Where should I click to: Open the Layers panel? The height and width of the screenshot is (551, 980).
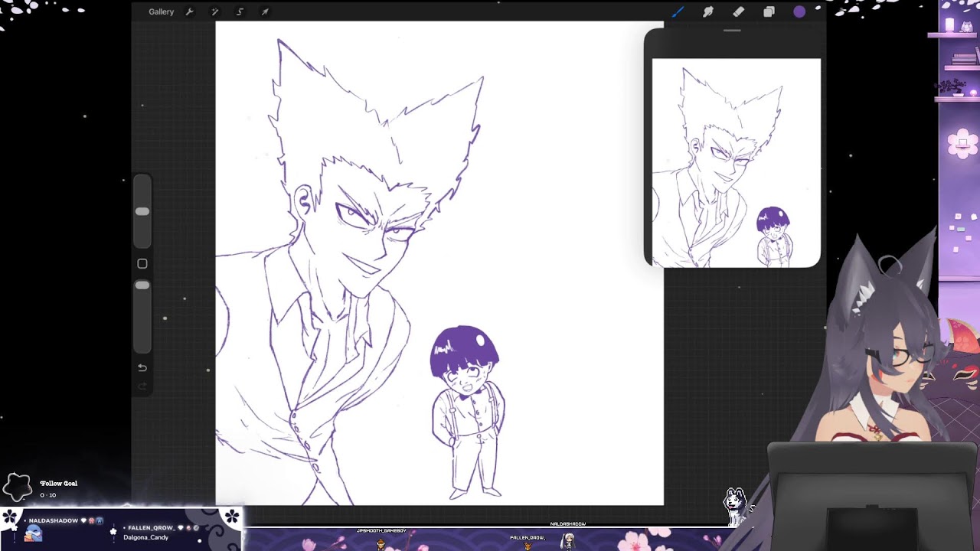point(769,11)
